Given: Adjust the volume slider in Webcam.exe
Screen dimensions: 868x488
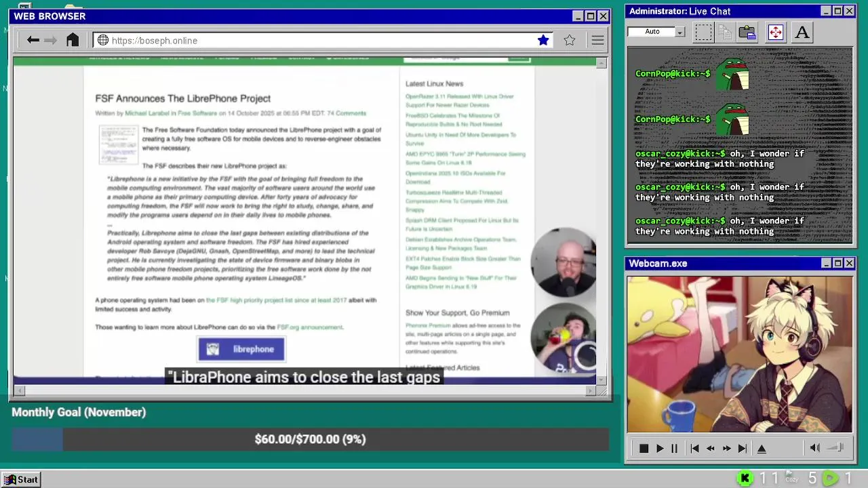Looking at the screenshot, I should click(x=836, y=447).
